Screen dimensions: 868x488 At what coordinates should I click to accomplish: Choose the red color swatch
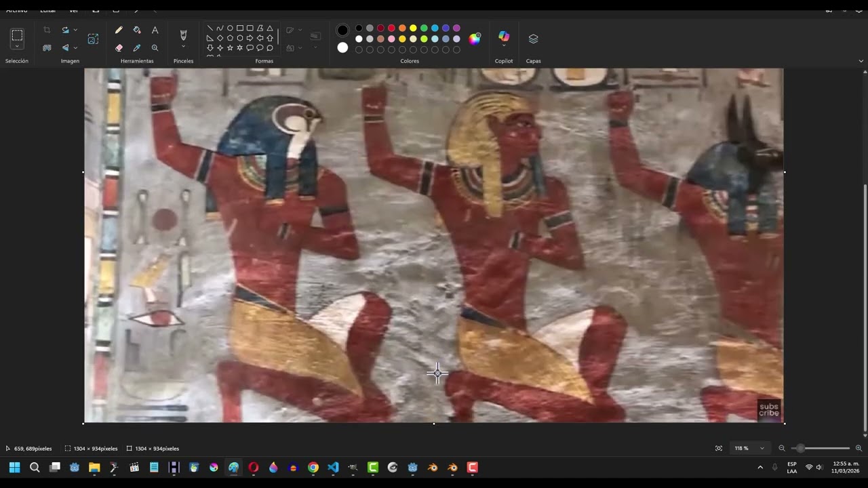pos(391,28)
